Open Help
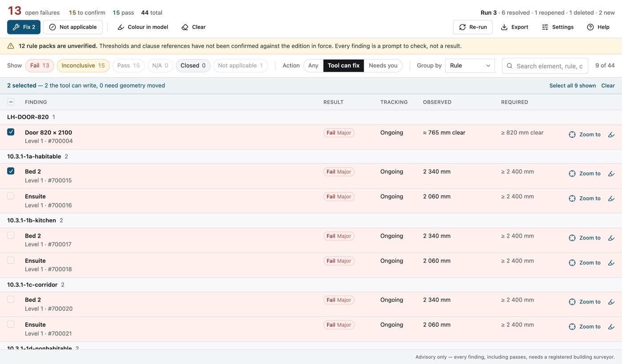The height and width of the screenshot is (364, 622). click(598, 27)
